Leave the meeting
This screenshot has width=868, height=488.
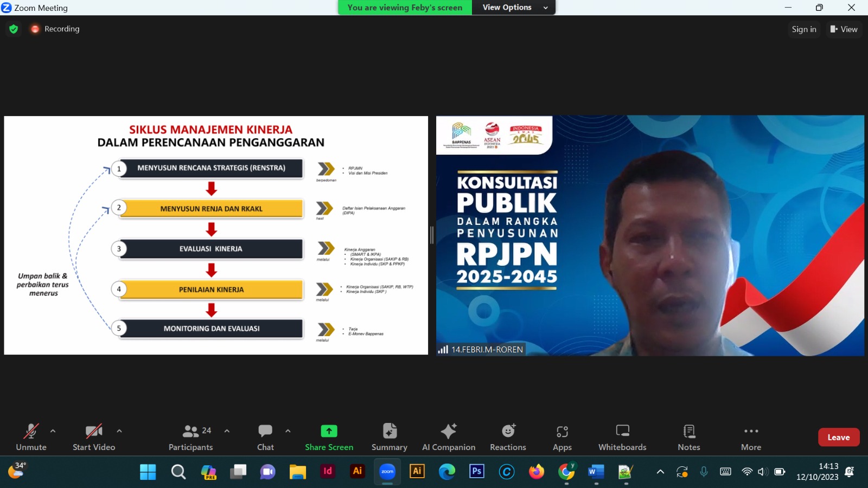click(x=838, y=437)
